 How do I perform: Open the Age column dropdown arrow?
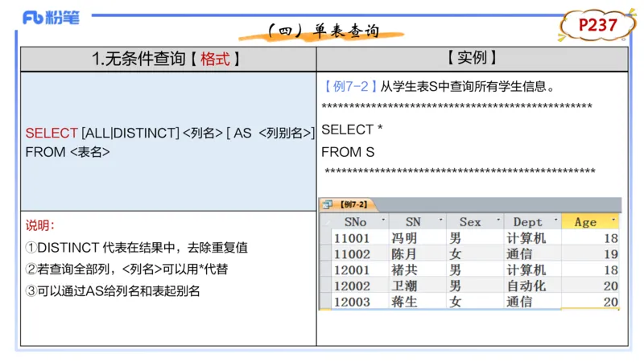[613, 220]
